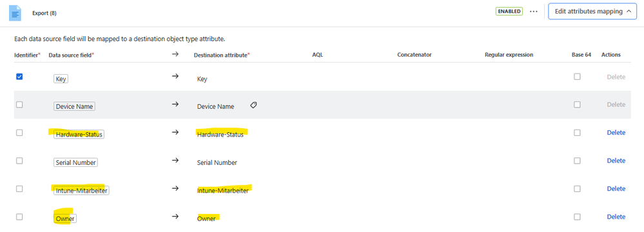Click the ENABLED status badge
This screenshot has width=644, height=232.
coord(509,12)
